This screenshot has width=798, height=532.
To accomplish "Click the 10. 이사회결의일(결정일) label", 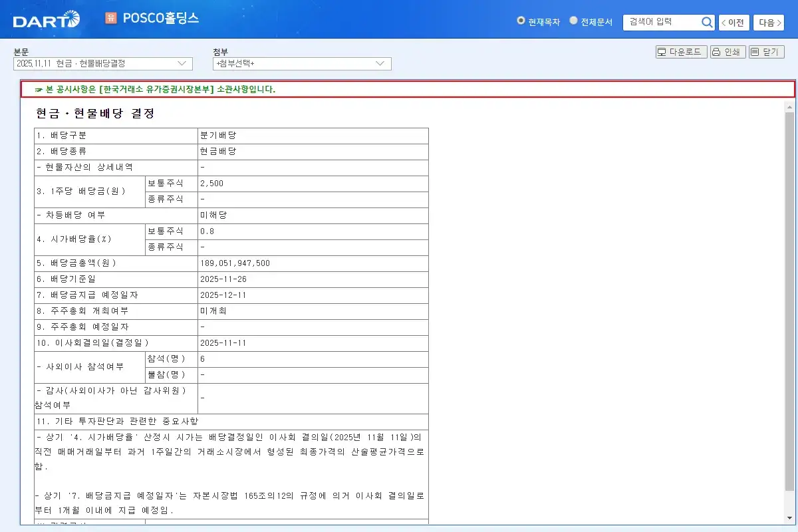I will point(93,343).
